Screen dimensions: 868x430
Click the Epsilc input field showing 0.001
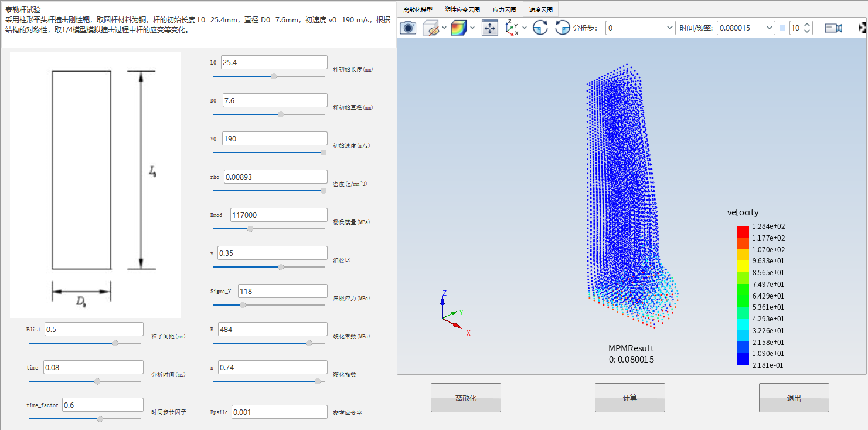(x=279, y=412)
